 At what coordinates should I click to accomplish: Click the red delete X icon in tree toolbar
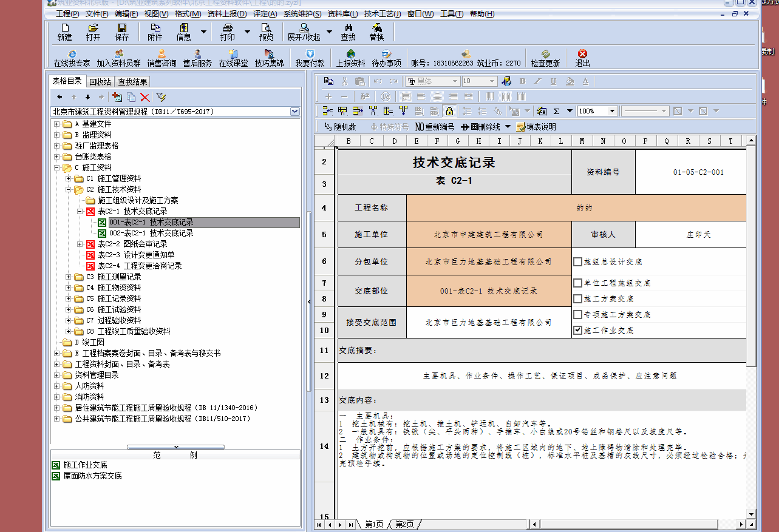(x=145, y=97)
